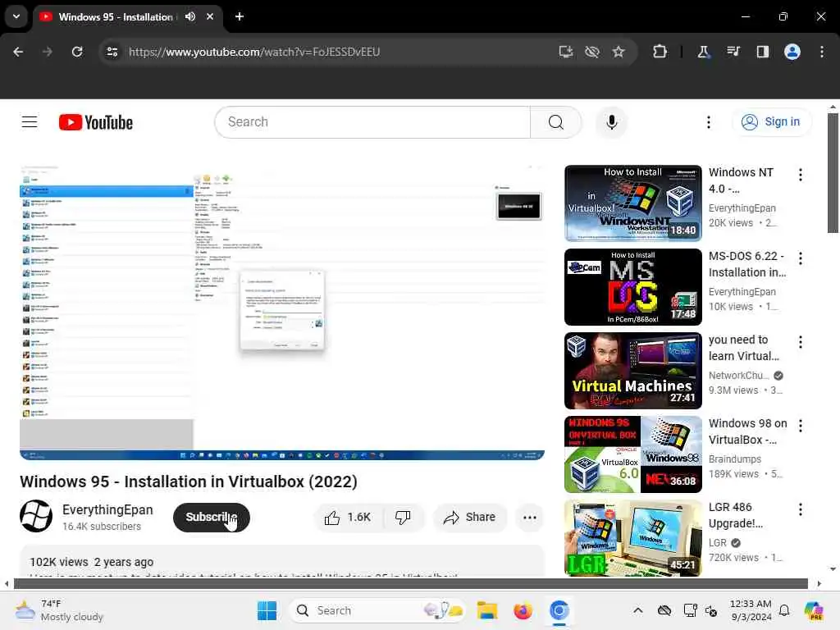Open the clock showing 12:33 AM
The image size is (840, 630).
tap(751, 610)
